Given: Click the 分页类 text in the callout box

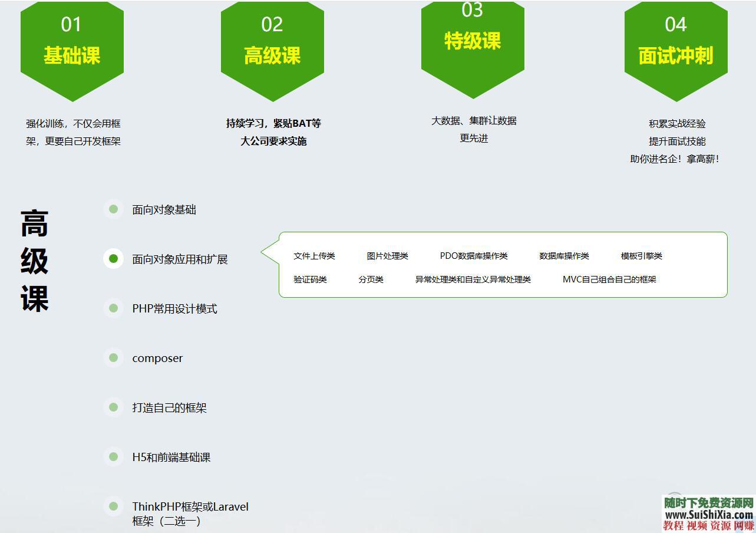Looking at the screenshot, I should click(371, 279).
